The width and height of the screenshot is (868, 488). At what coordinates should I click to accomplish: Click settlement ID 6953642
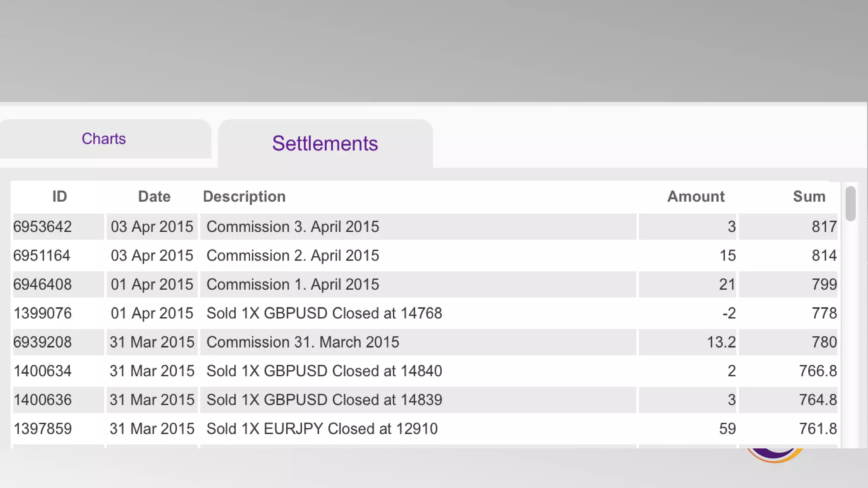pyautogui.click(x=42, y=227)
